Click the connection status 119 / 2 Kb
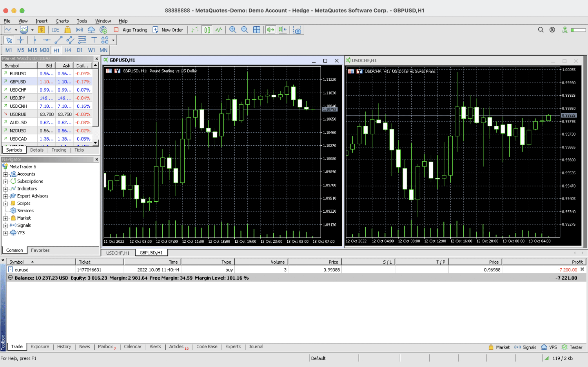588x367 pixels. click(559, 358)
